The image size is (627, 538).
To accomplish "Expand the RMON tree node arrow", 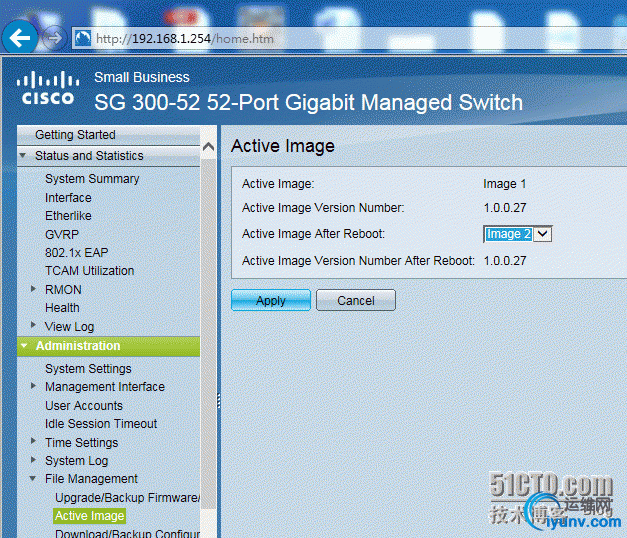I will pos(34,289).
